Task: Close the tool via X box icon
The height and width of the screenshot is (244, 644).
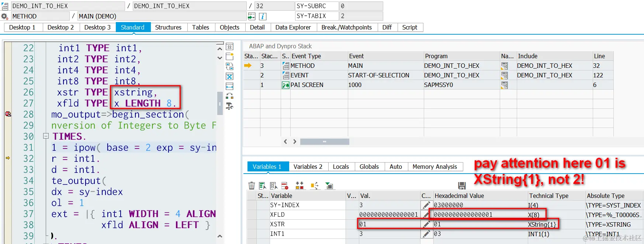Action: [x=229, y=47]
